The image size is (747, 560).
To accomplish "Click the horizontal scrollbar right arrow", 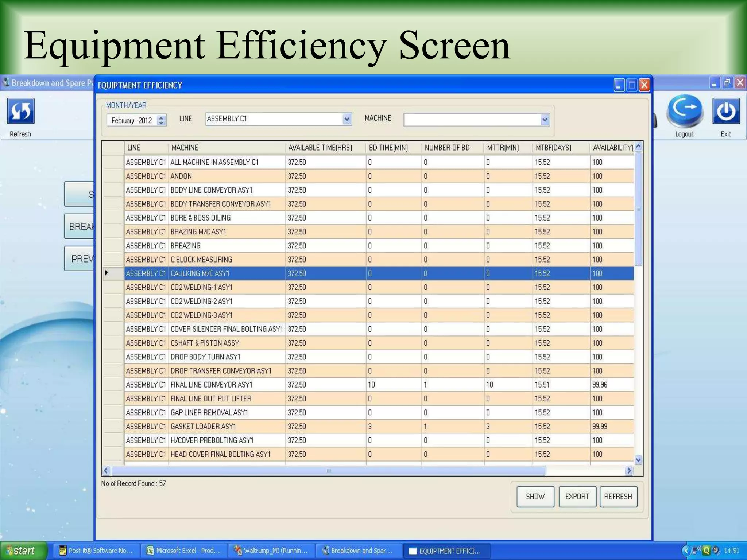I will [629, 471].
